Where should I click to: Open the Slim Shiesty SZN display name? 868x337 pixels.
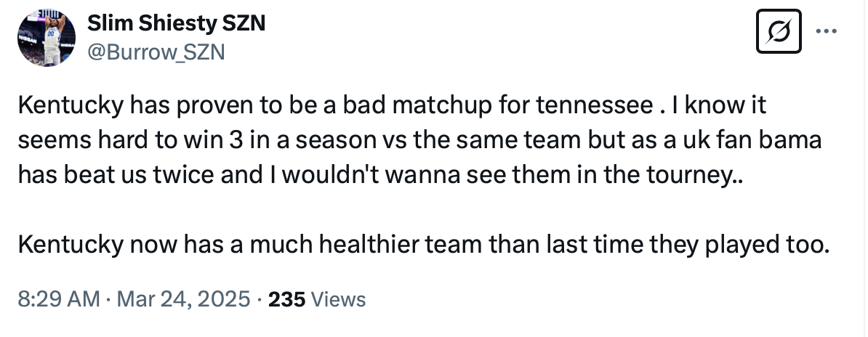click(x=176, y=24)
